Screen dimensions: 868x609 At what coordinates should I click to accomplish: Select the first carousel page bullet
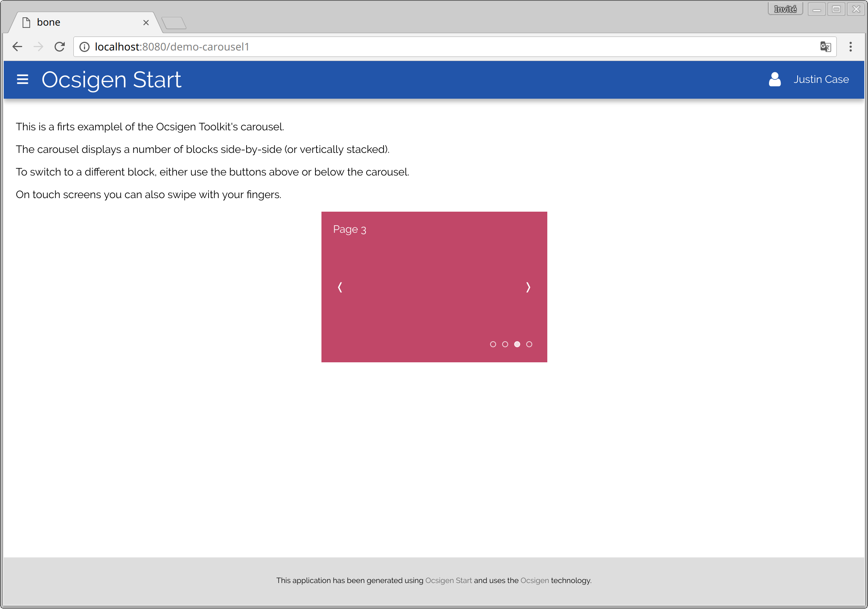click(x=493, y=344)
